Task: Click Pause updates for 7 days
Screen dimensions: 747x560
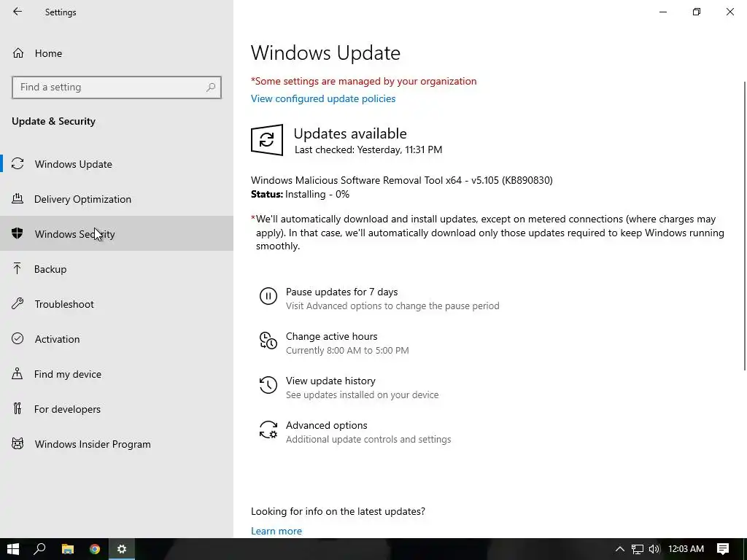Action: 341,292
